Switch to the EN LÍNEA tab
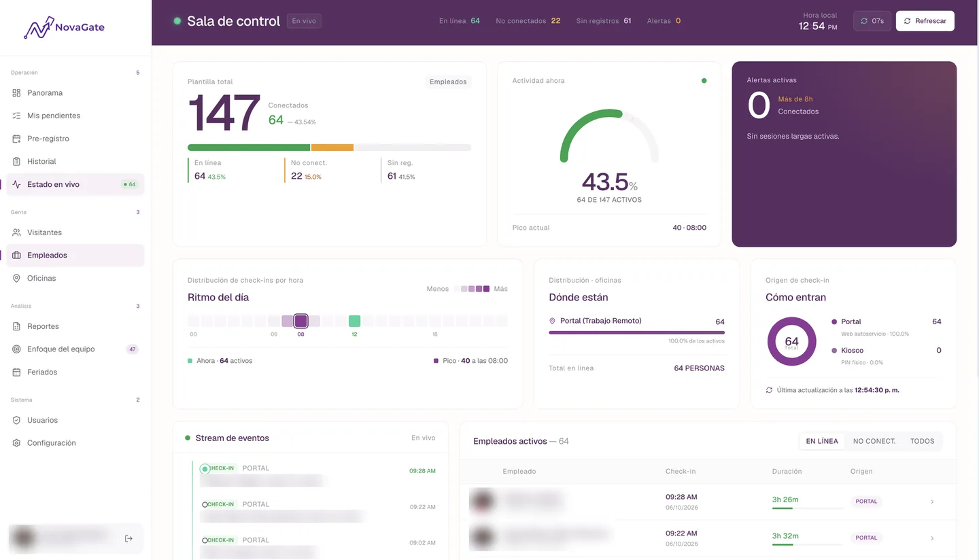Image resolution: width=979 pixels, height=560 pixels. click(822, 441)
